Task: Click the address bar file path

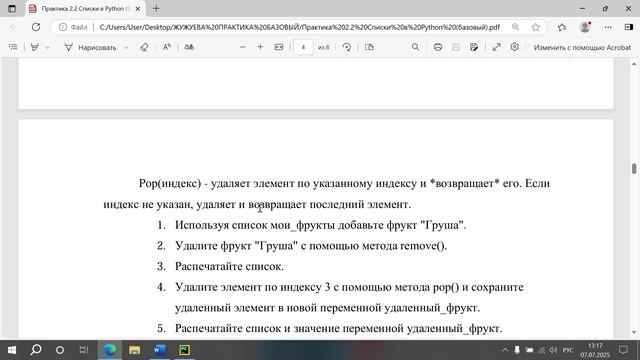Action: [300, 27]
